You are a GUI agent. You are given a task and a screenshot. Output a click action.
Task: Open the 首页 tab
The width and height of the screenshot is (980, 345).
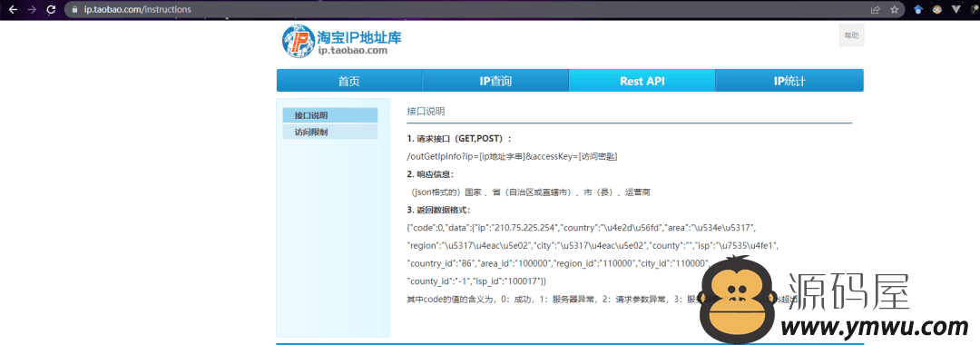point(349,81)
